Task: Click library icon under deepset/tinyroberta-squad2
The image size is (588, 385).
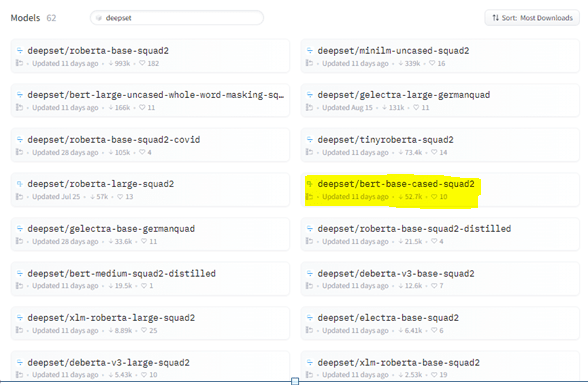Action: (x=309, y=152)
